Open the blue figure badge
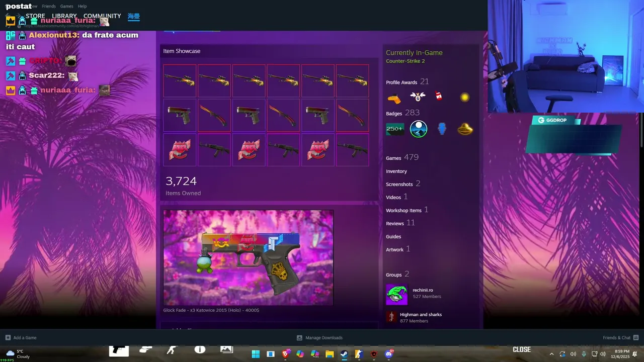Viewport: 644px width, 362px height. point(442,129)
